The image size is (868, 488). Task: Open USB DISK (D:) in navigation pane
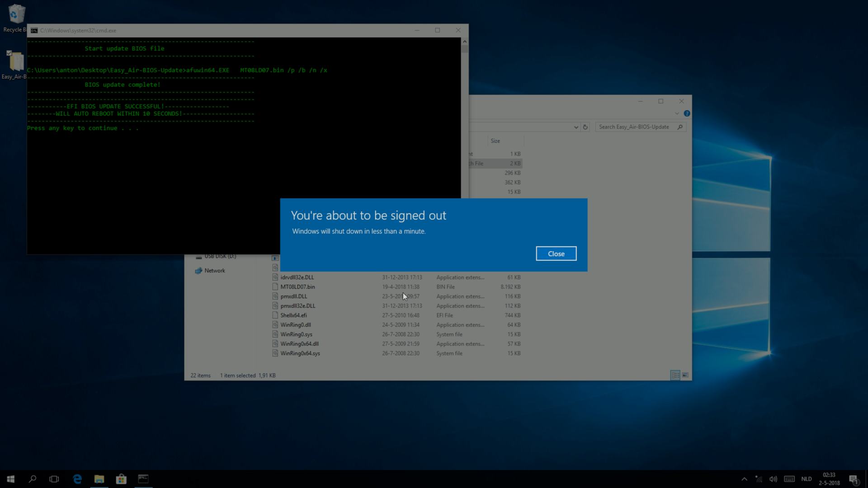point(220,257)
